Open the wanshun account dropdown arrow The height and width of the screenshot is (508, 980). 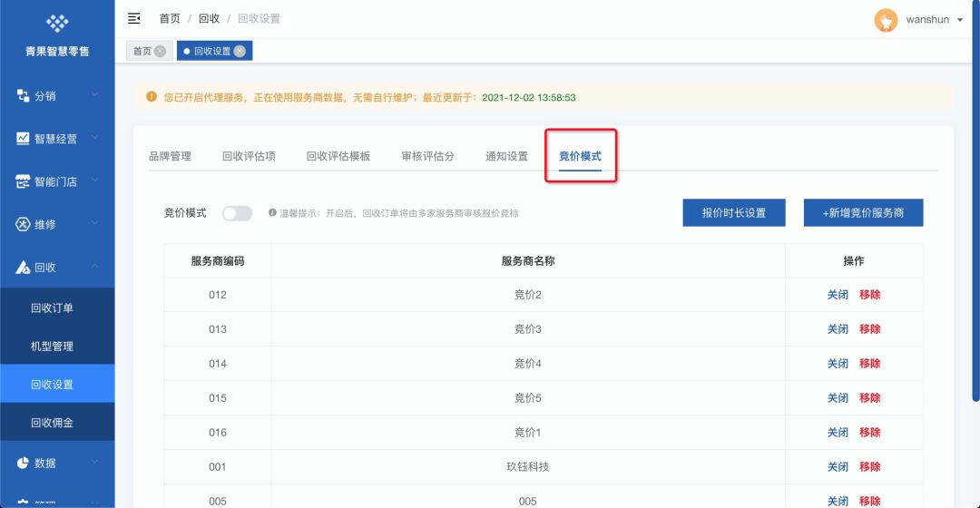[x=960, y=20]
